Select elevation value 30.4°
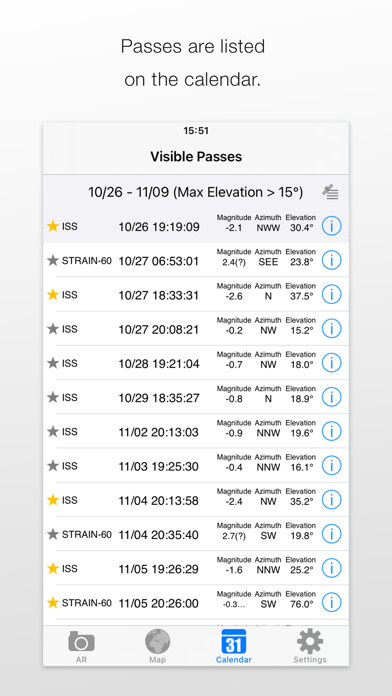 [301, 228]
